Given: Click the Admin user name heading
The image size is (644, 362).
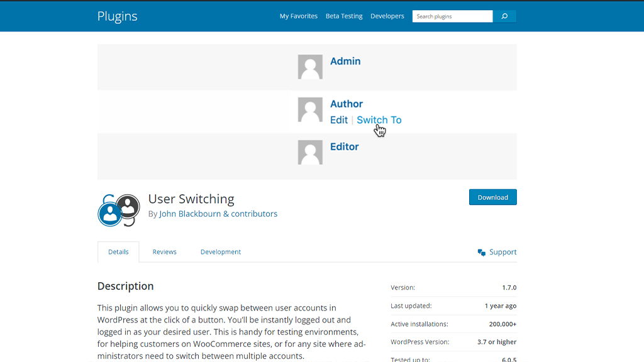Looking at the screenshot, I should tap(346, 61).
